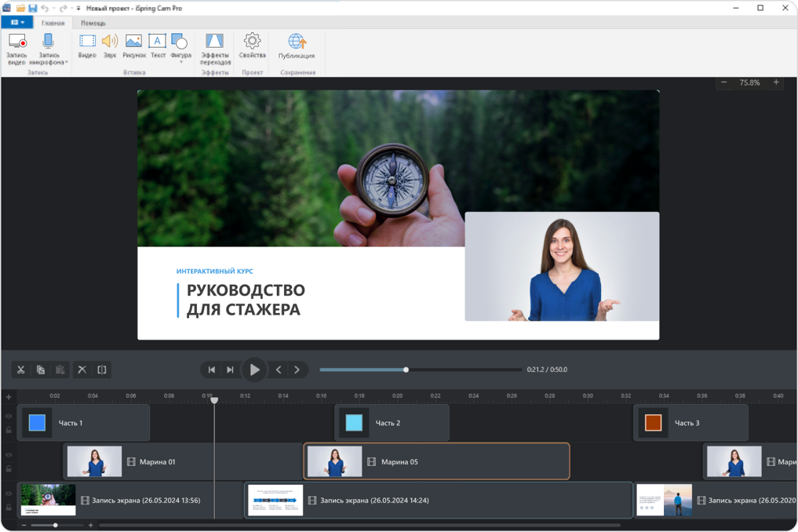Save project with the floppy disk icon
The height and width of the screenshot is (532, 798).
coord(33,8)
